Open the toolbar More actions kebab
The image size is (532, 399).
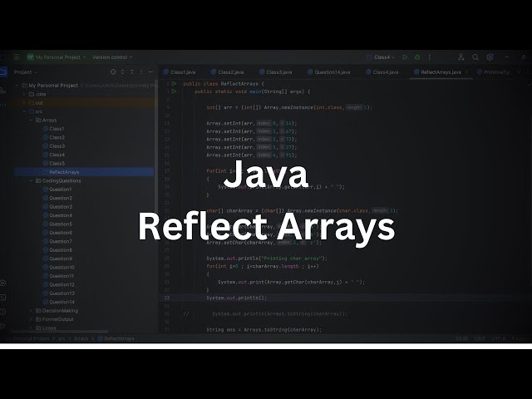click(x=430, y=57)
